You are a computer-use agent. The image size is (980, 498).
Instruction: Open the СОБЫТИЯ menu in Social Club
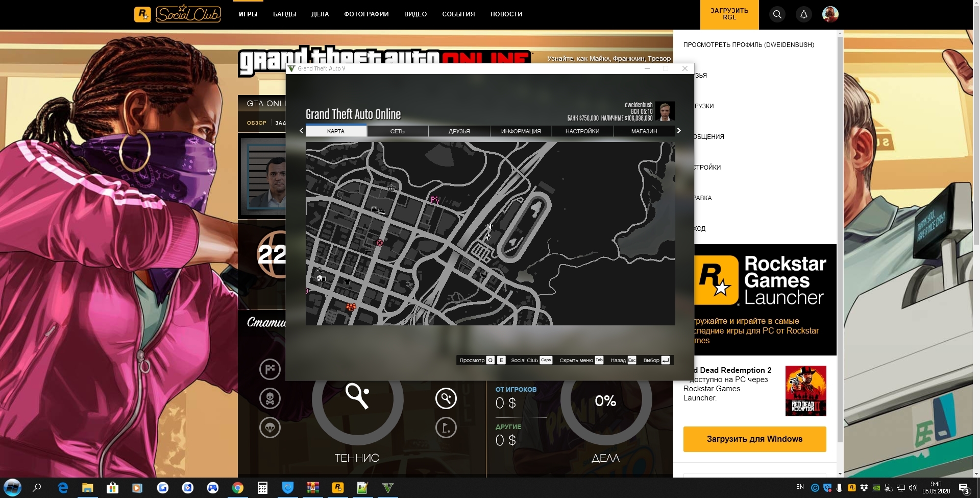point(458,14)
